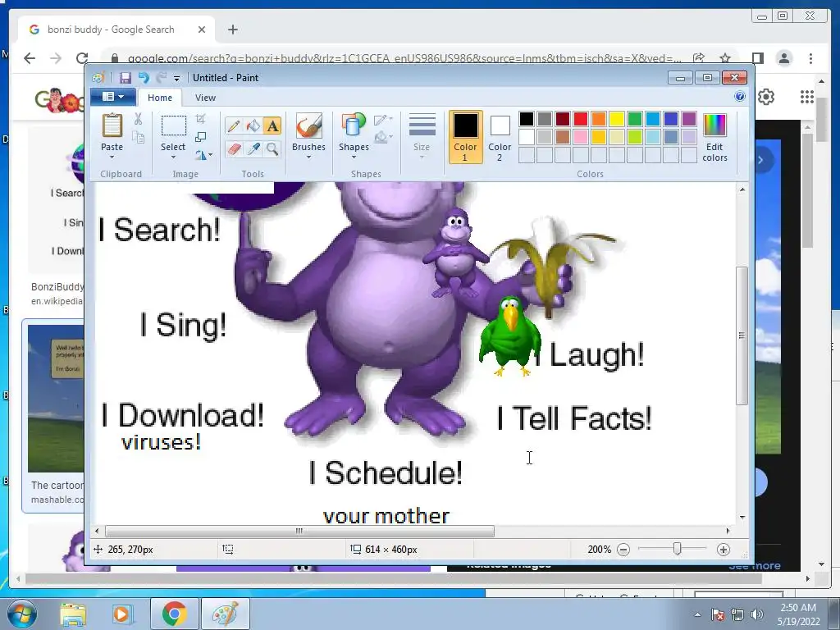Select the Eraser tool

(234, 148)
